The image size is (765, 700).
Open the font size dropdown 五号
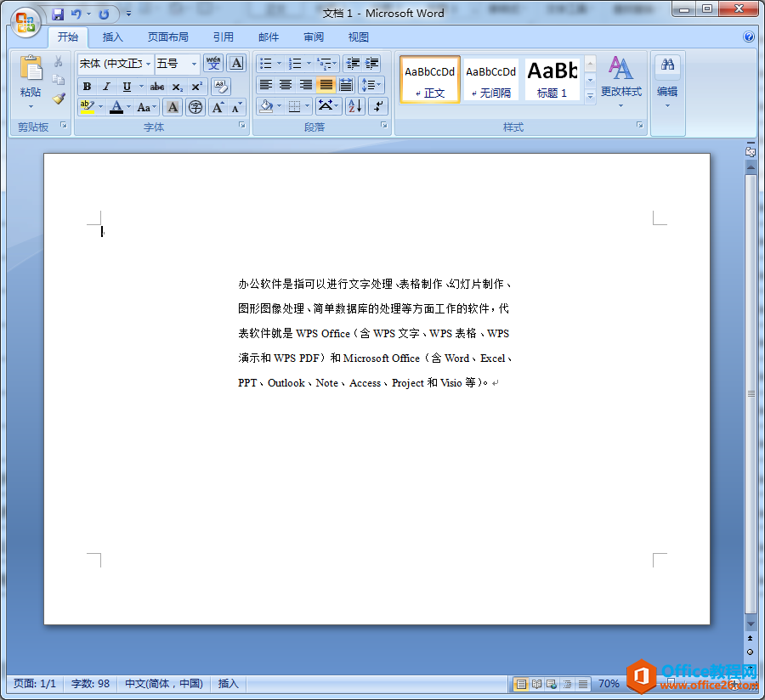pos(194,64)
